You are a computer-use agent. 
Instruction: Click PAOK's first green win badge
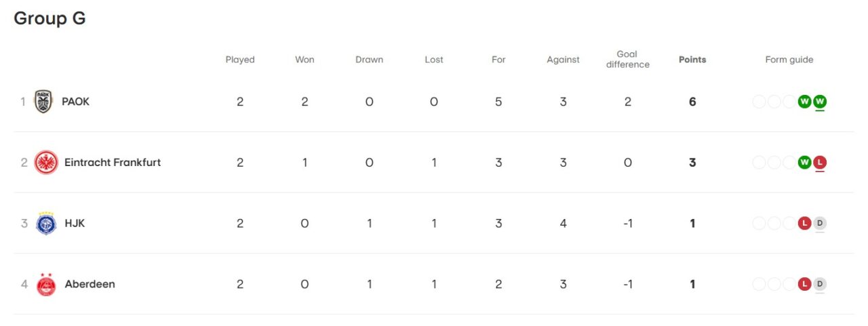tap(805, 102)
